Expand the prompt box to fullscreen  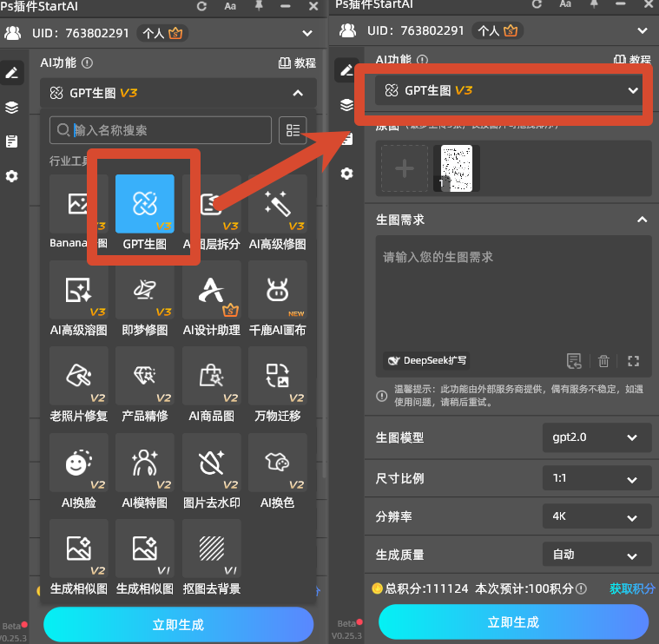pyautogui.click(x=633, y=361)
